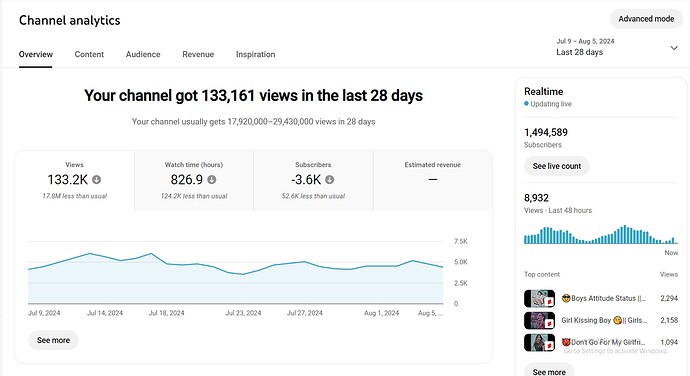Viewport: 690px width, 376px height.
Task: Open the Don't Go For My Girlfriend thumbnail
Action: (539, 343)
